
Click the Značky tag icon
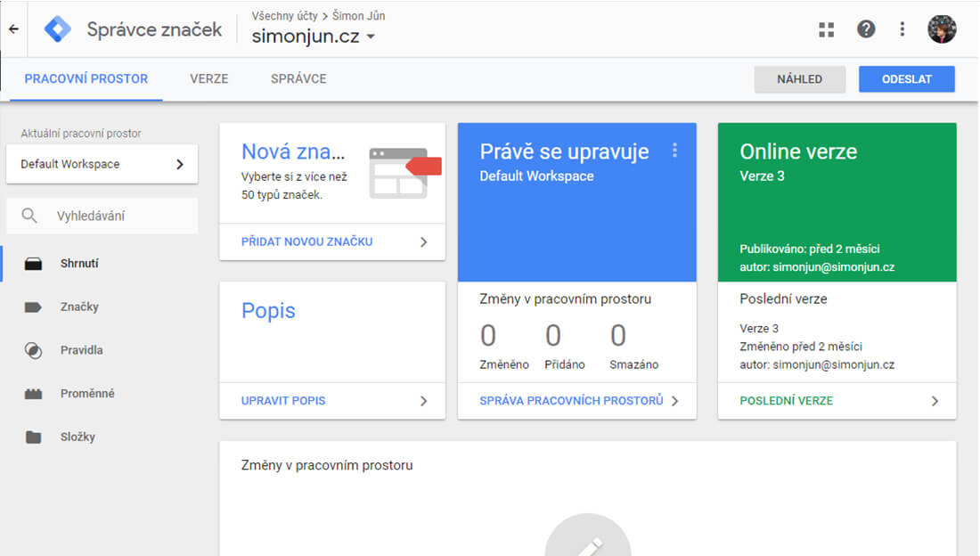[33, 307]
